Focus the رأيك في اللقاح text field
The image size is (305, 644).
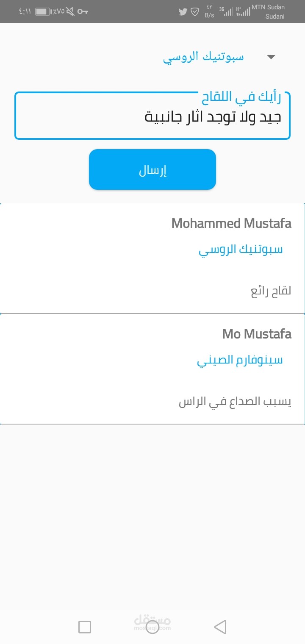152,117
